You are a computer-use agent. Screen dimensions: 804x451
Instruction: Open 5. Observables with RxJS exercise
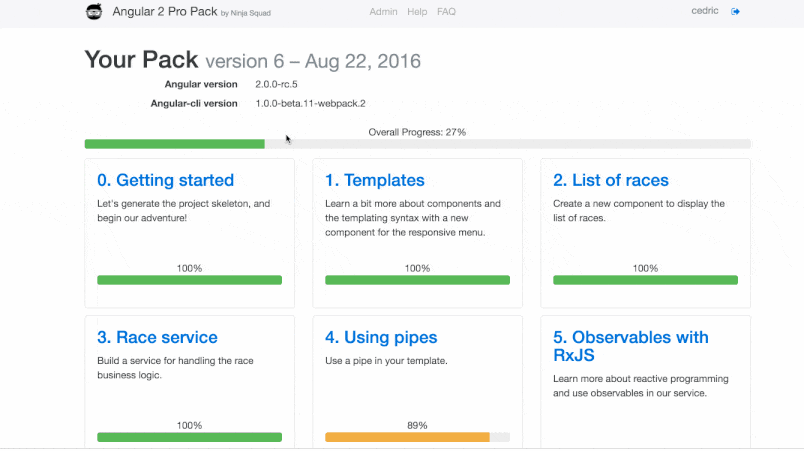631,346
